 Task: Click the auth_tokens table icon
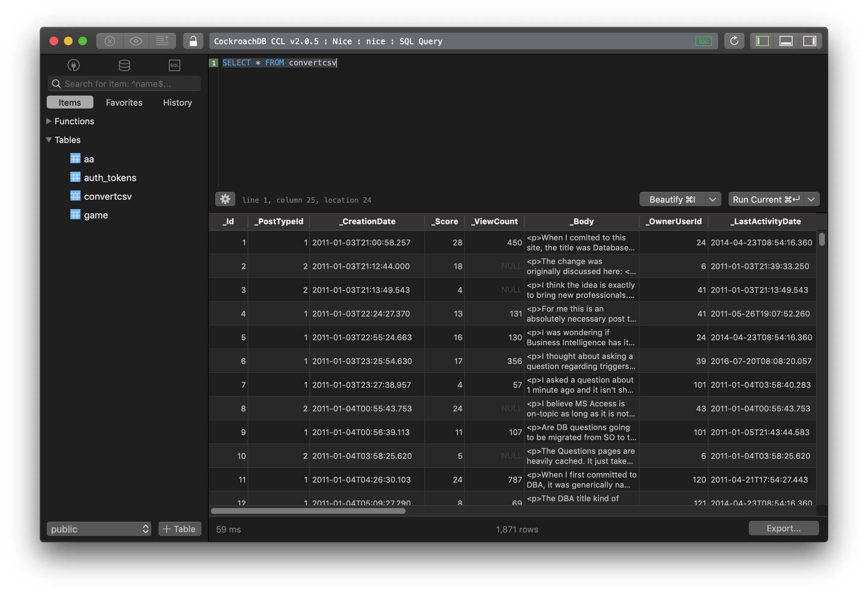coord(75,177)
